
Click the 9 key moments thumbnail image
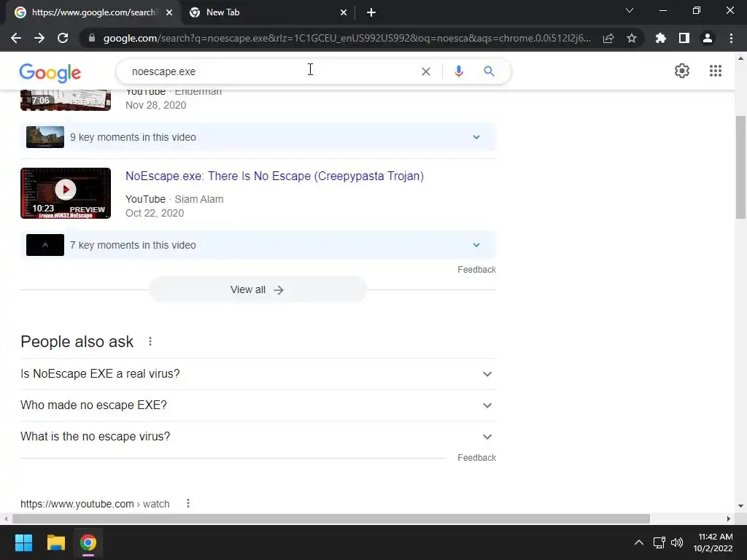click(45, 137)
